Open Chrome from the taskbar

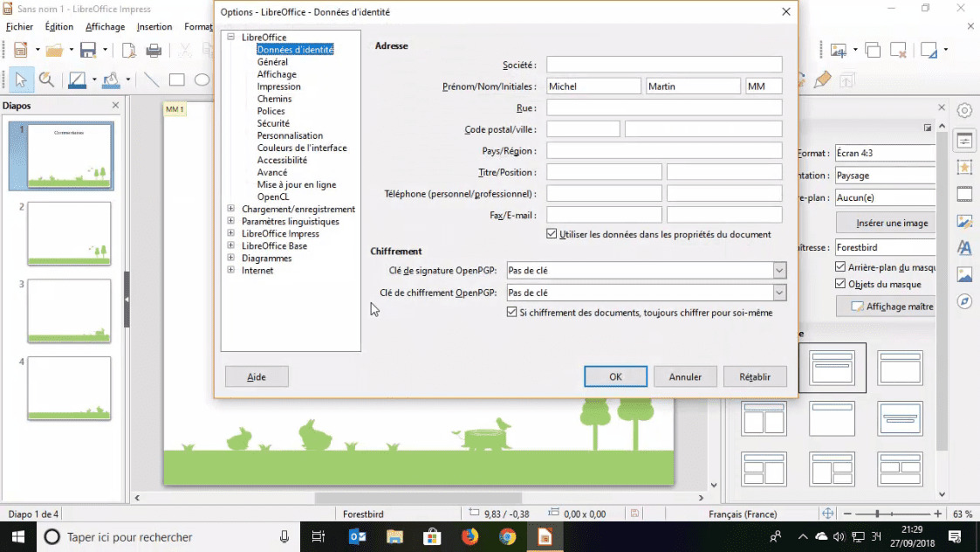(508, 537)
